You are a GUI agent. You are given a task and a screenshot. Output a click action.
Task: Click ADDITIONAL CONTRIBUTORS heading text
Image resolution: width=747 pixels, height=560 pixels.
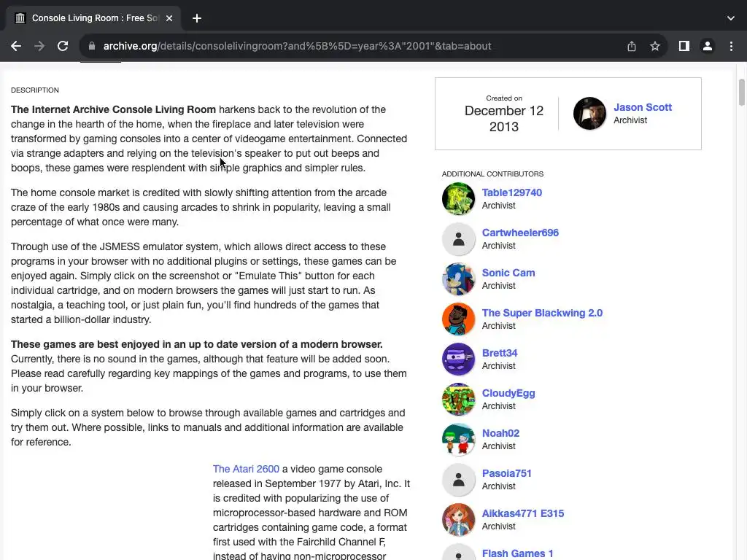[492, 174]
